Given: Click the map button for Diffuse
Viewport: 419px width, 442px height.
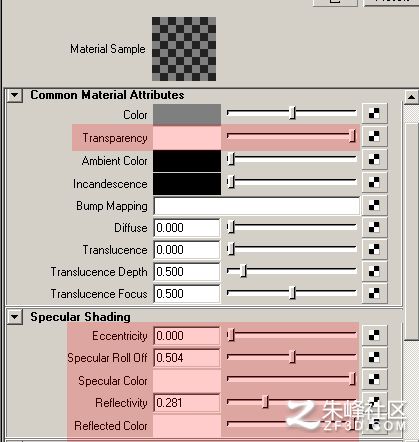Looking at the screenshot, I should [x=374, y=227].
